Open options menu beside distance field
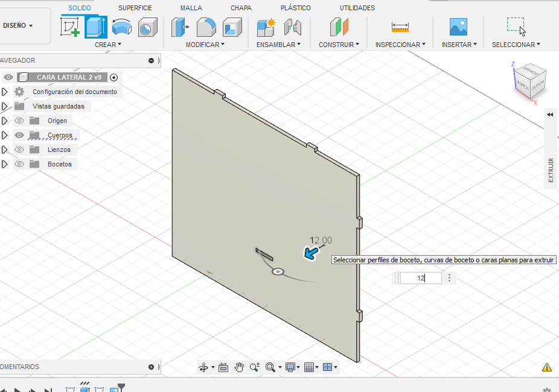Viewport: 559px width, 392px height. [449, 277]
